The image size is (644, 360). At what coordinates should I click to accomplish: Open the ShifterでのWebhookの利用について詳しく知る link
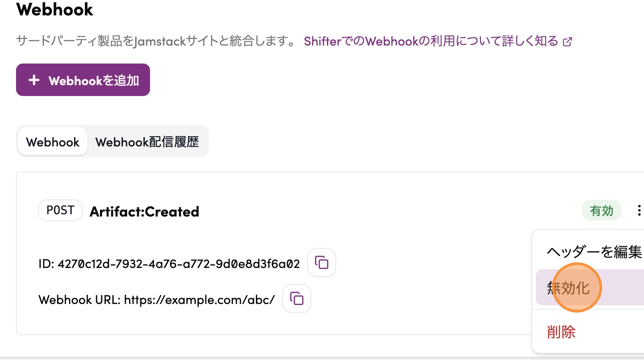click(x=430, y=42)
